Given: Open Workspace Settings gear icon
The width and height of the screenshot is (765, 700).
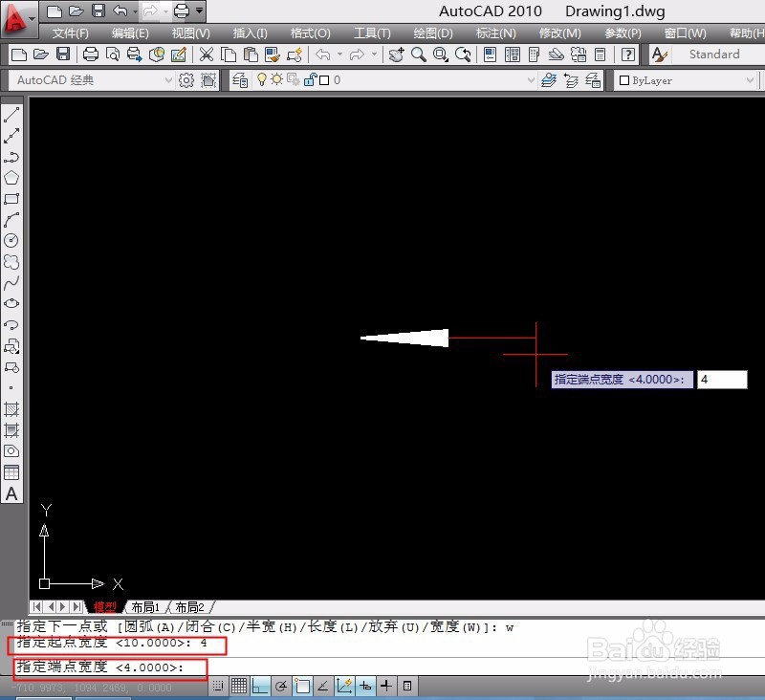Looking at the screenshot, I should click(186, 80).
